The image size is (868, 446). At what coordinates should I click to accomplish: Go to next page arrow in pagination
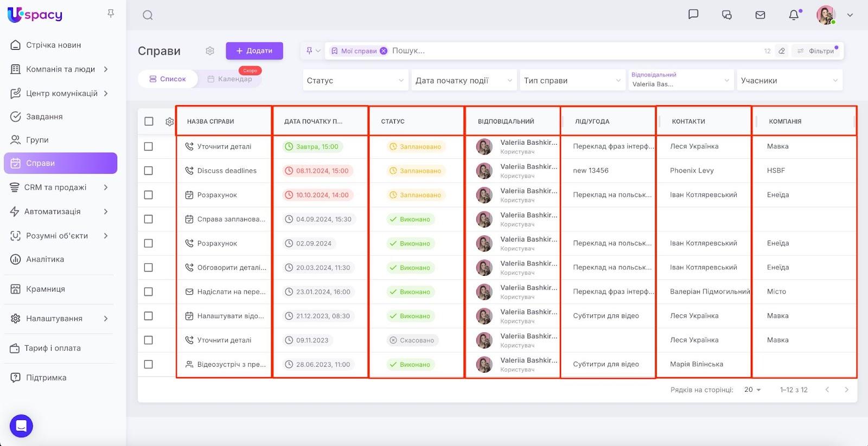pyautogui.click(x=846, y=390)
